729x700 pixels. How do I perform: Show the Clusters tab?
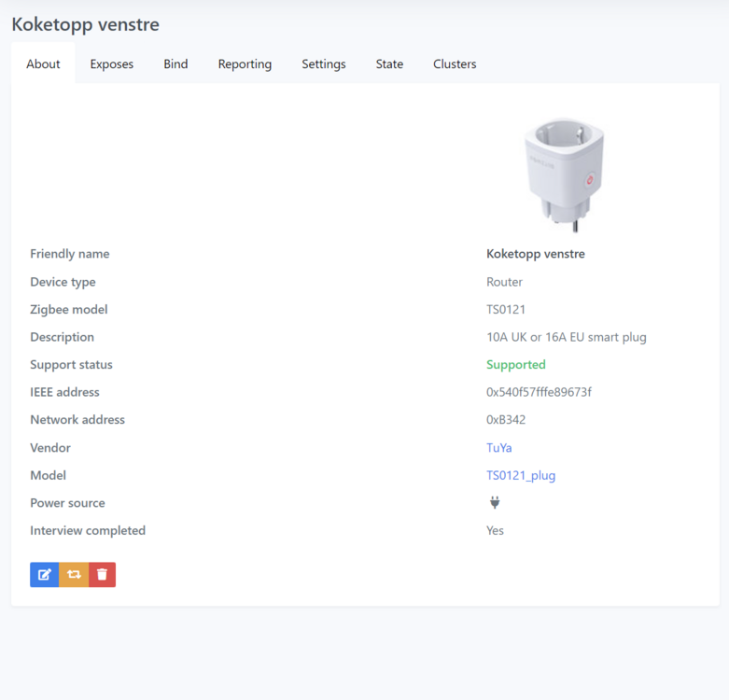[455, 64]
